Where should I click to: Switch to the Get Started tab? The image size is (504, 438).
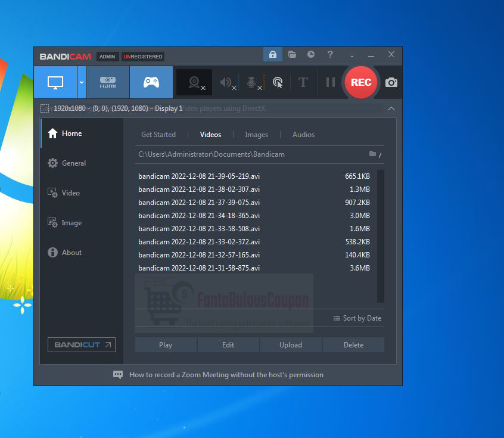pos(158,135)
